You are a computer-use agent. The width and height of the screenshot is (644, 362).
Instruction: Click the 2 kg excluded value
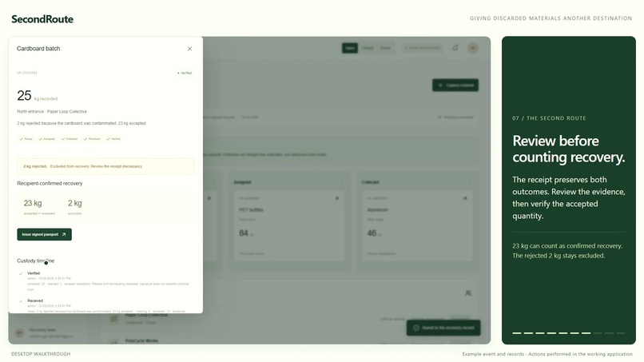[x=75, y=204]
